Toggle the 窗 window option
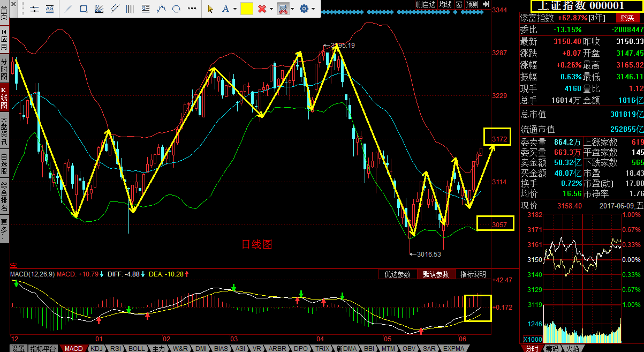Image resolution: width=644 pixels, height=352 pixels. click(x=459, y=4)
